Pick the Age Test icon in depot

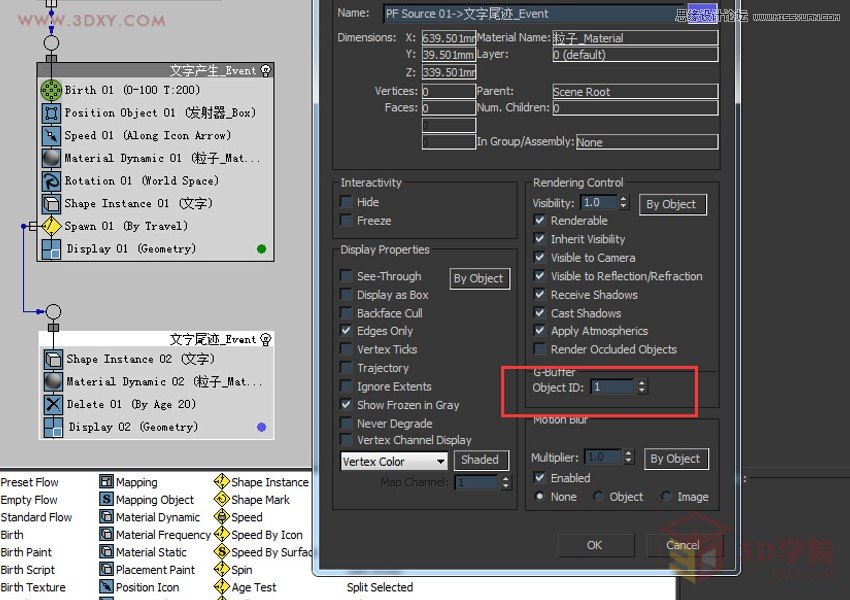(x=221, y=586)
